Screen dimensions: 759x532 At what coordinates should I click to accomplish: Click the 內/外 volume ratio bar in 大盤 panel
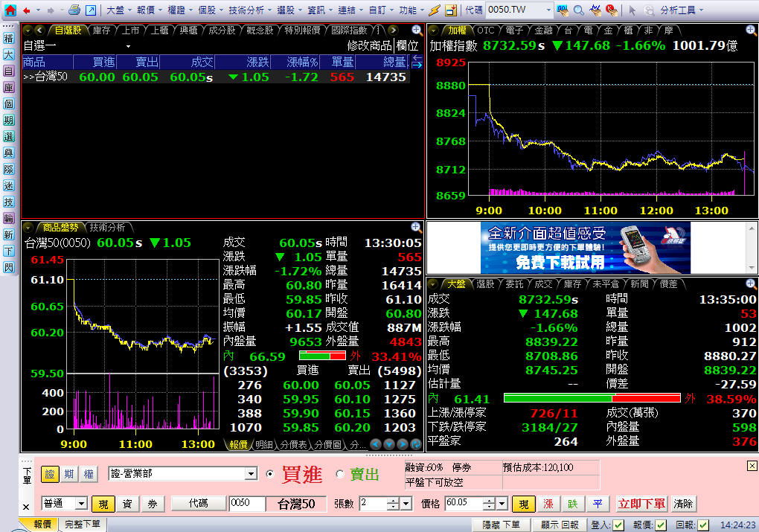(592, 398)
